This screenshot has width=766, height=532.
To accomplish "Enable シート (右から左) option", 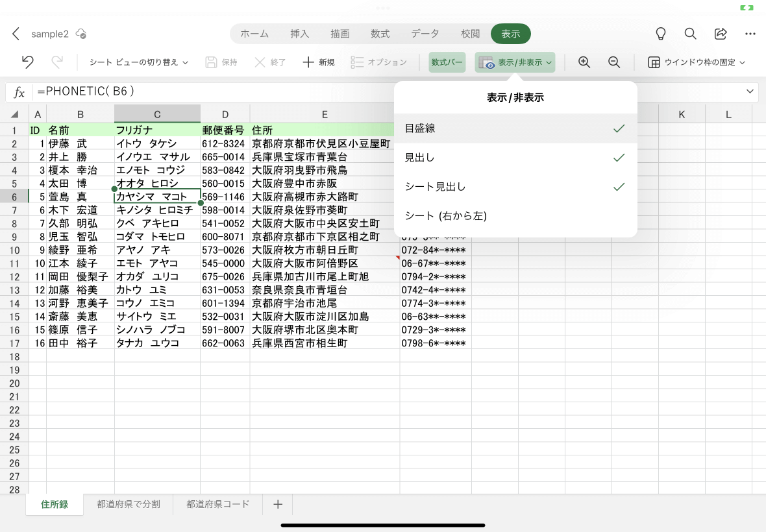I will click(515, 216).
